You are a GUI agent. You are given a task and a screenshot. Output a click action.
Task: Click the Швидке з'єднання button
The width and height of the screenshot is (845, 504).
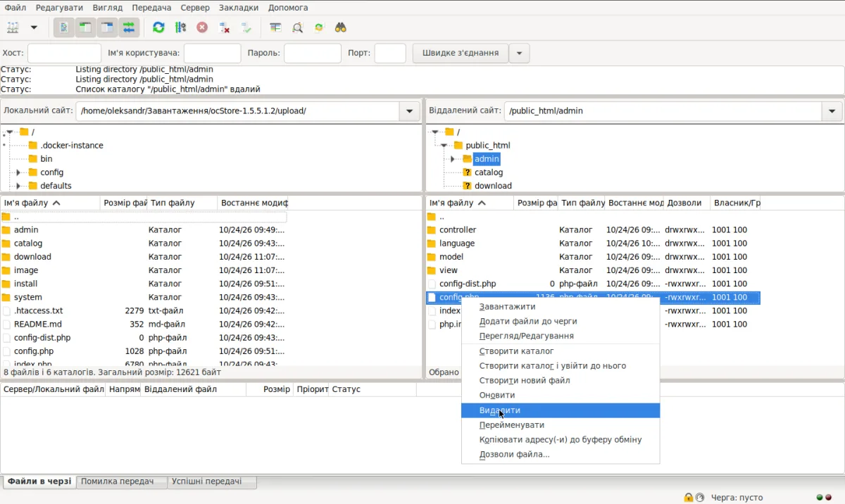(x=460, y=53)
